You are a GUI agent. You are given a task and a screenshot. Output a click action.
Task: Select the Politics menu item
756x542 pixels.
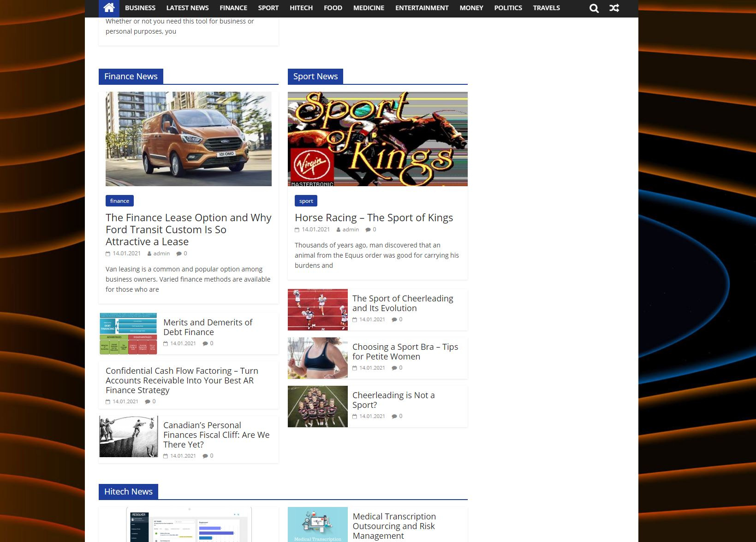click(x=508, y=8)
